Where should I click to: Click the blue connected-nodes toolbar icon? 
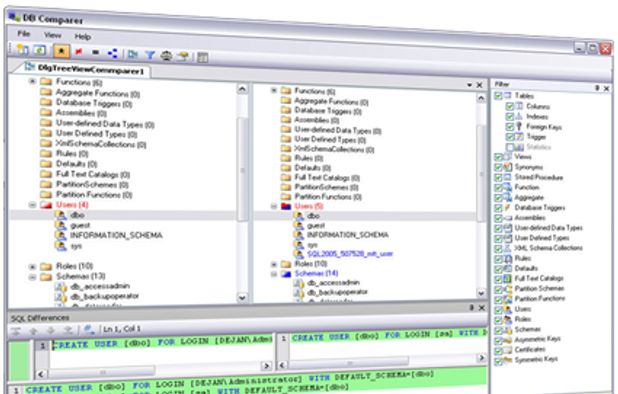pos(113,53)
